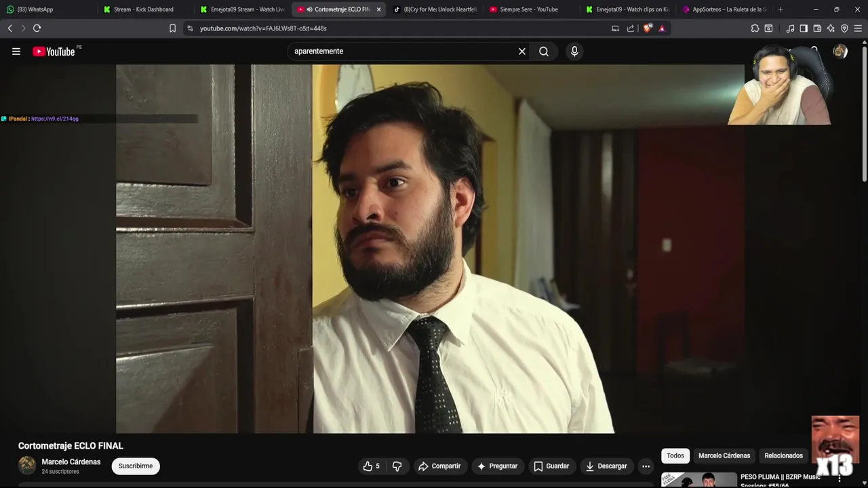Switch to the Siempre Sere - YouTube tab
The height and width of the screenshot is (488, 868).
(x=532, y=9)
